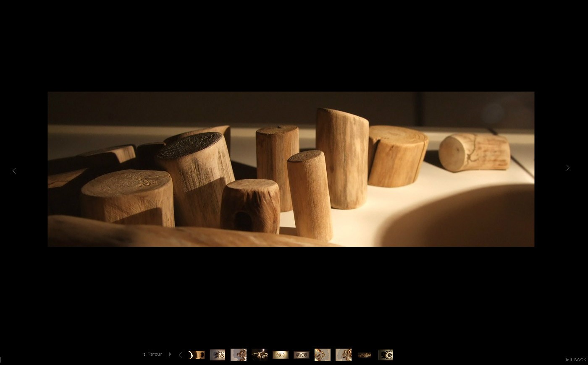Open the fifth thumbnail with golden panel
Image resolution: width=588 pixels, height=365 pixels.
point(281,355)
